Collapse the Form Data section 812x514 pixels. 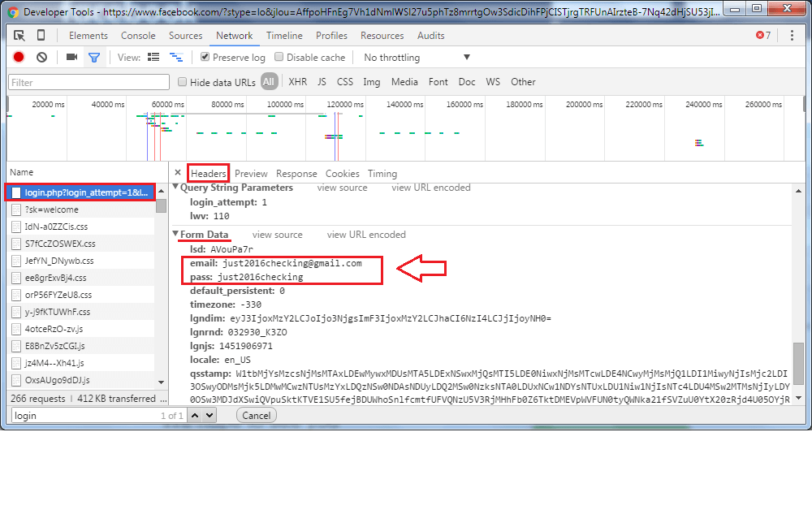(175, 234)
